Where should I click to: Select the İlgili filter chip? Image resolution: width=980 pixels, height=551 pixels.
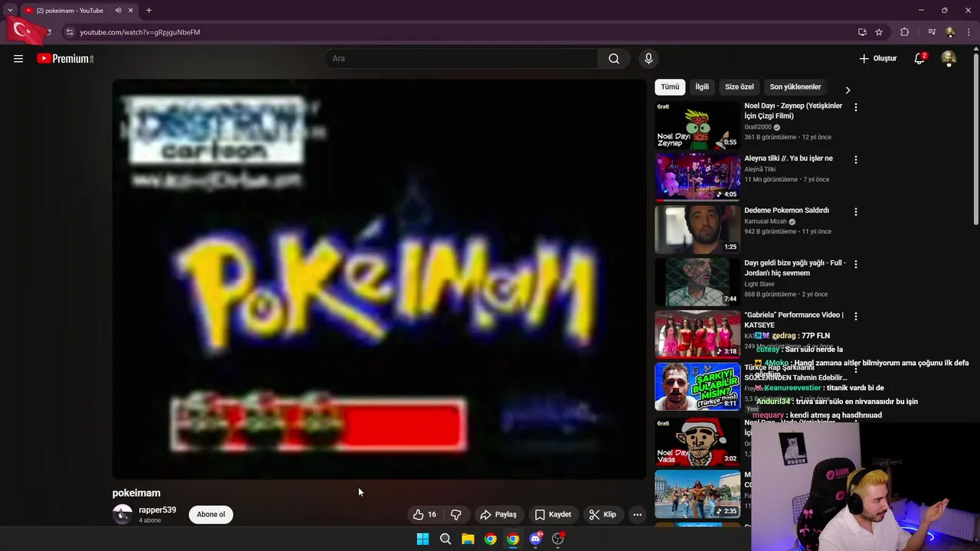(x=702, y=87)
